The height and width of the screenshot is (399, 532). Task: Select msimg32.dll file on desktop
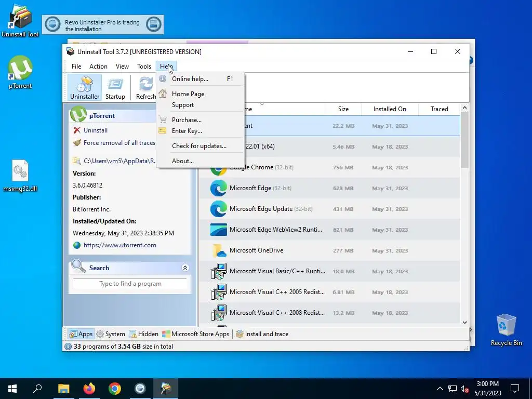(20, 176)
